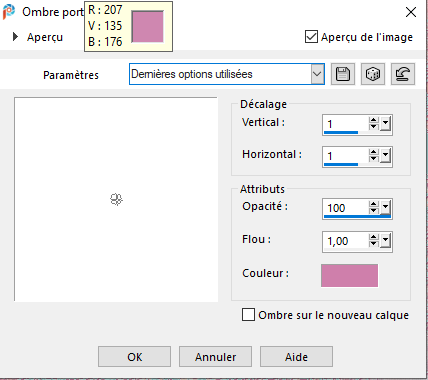The width and height of the screenshot is (428, 380).
Task: Click the save preset floppy disk icon
Action: (x=343, y=74)
